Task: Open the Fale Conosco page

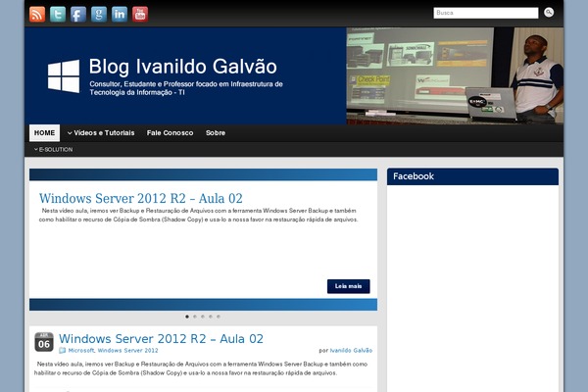Action: [x=170, y=133]
